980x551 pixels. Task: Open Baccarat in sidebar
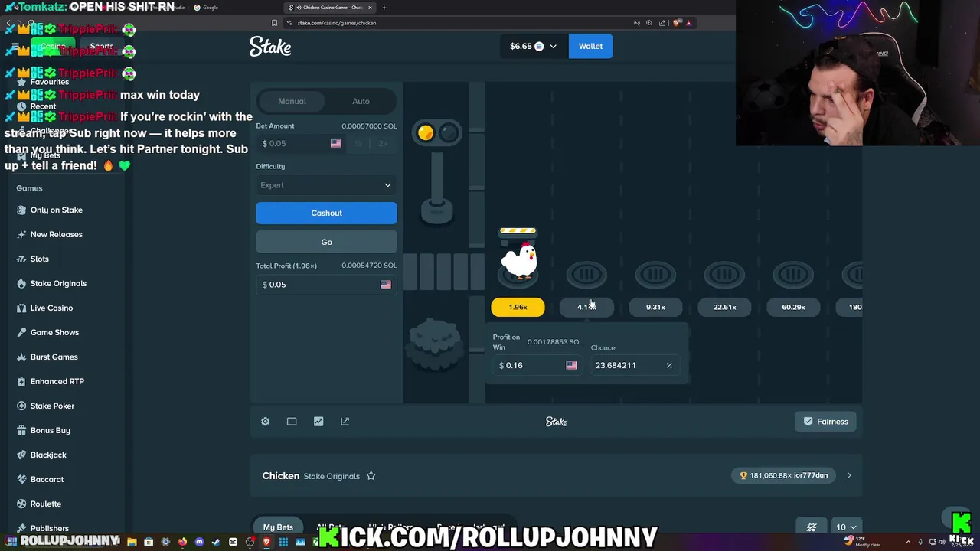pos(47,479)
